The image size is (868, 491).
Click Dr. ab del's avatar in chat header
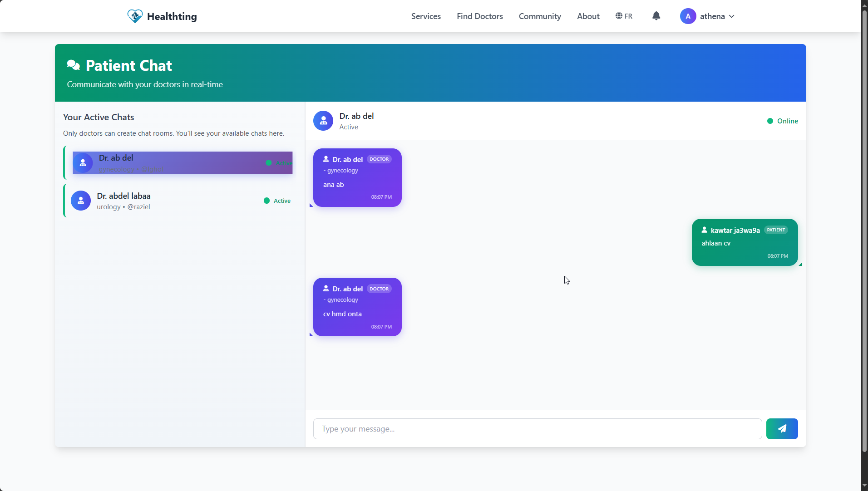pos(323,121)
